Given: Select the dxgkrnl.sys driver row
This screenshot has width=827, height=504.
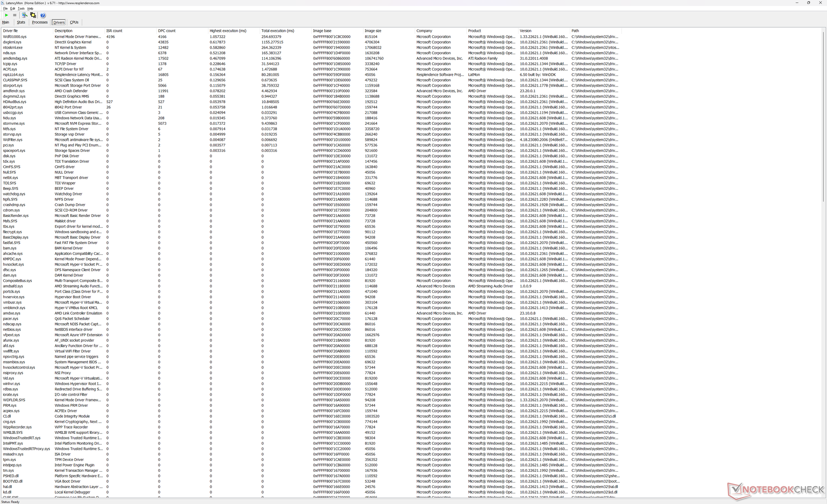Looking at the screenshot, I should click(12, 42).
